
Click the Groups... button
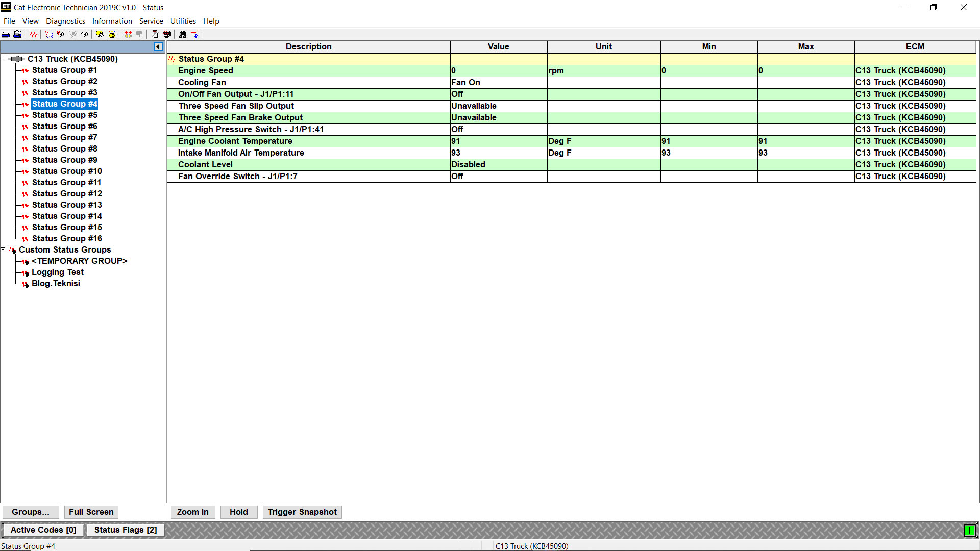pyautogui.click(x=31, y=512)
